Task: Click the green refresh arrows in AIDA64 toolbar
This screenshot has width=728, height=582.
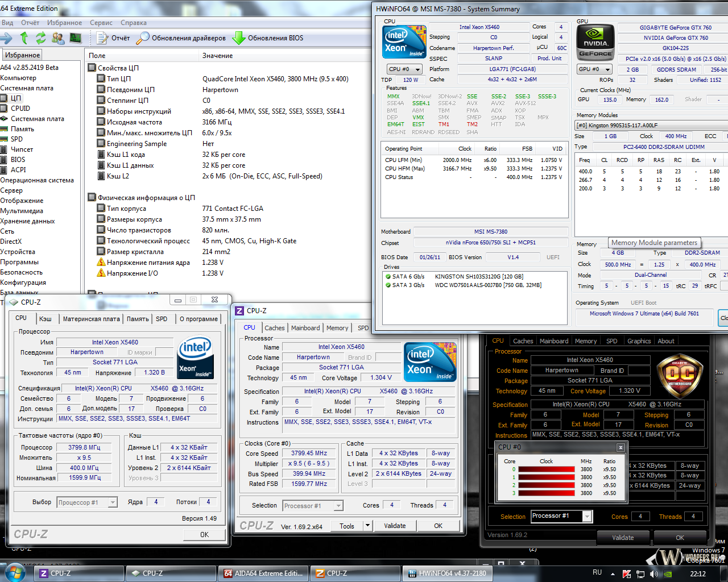Action: (x=40, y=38)
